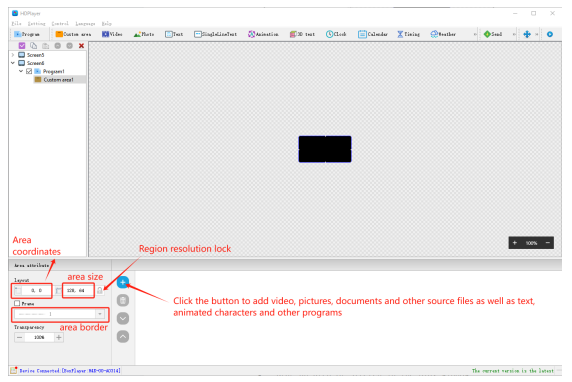Click the gray move-up chevron button
Image resolution: width=572 pixels, height=382 pixels.
[x=123, y=336]
